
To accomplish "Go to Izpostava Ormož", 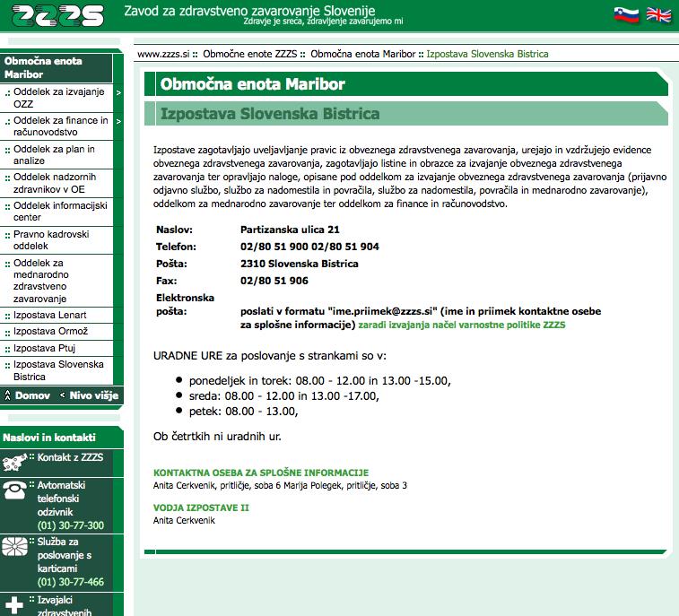I will coord(50,331).
